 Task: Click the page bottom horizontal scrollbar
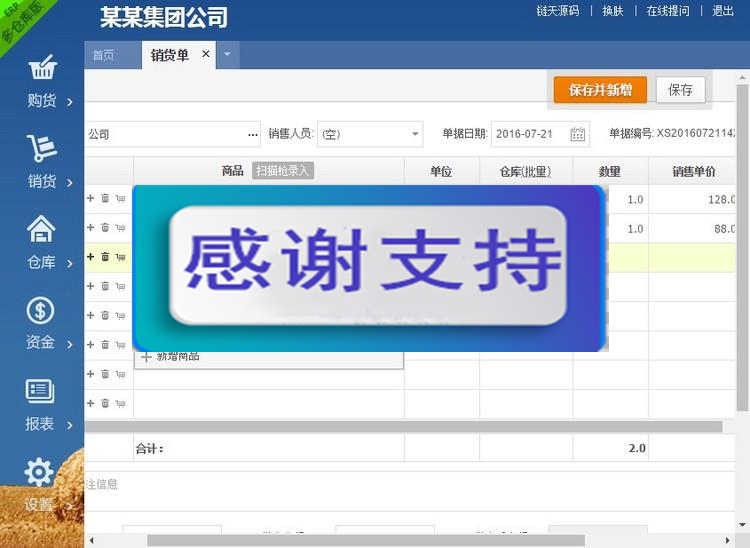(x=366, y=541)
